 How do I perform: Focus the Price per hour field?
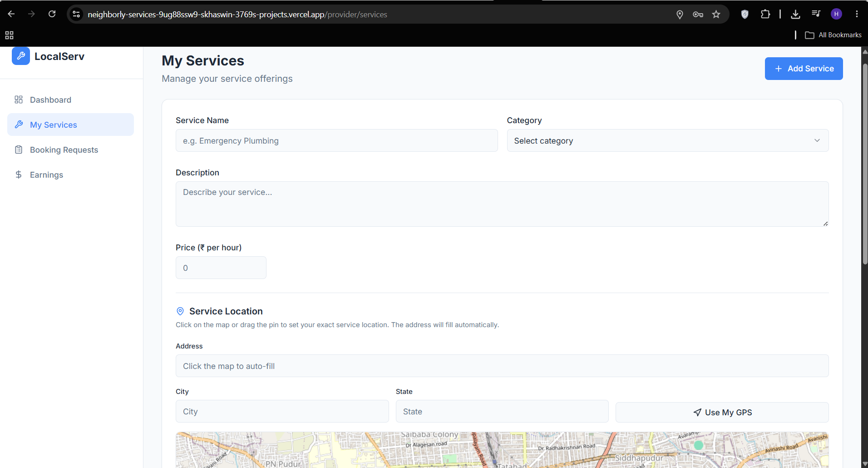[x=221, y=268]
